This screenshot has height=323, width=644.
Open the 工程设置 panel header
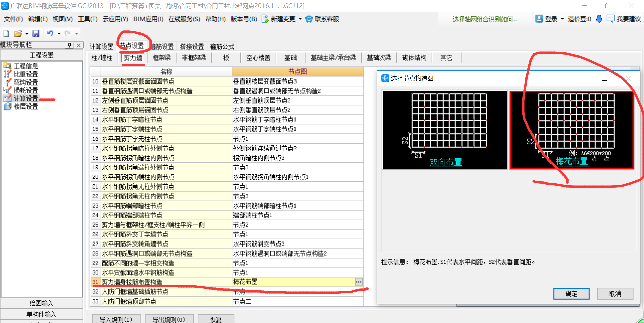click(42, 55)
